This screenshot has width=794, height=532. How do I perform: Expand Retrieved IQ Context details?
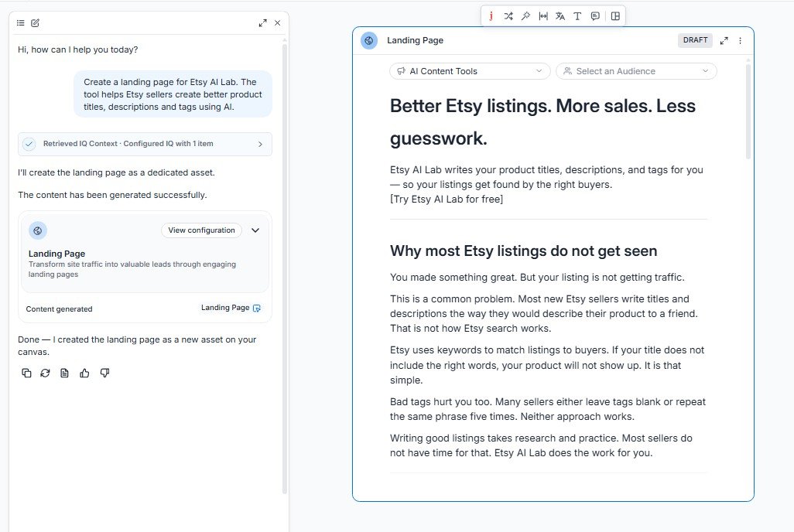pos(260,145)
